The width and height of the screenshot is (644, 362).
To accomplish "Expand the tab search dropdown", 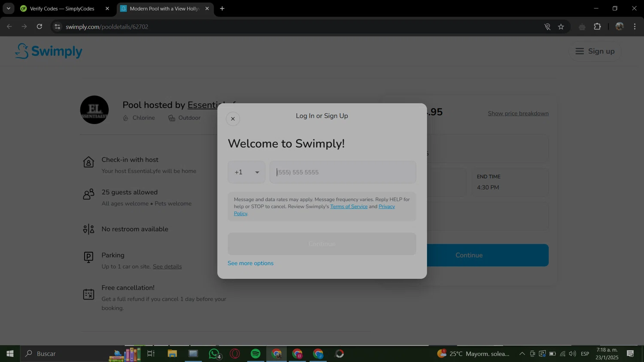I will 8,9.
